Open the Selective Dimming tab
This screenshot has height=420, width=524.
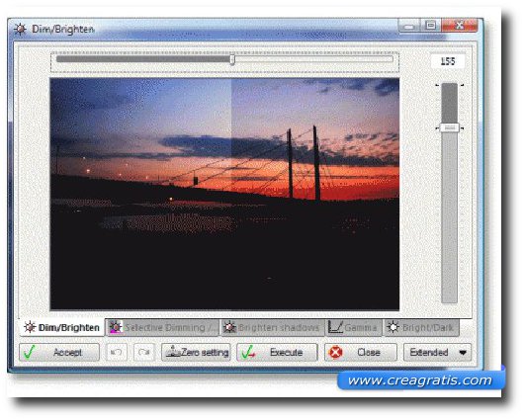coord(162,327)
